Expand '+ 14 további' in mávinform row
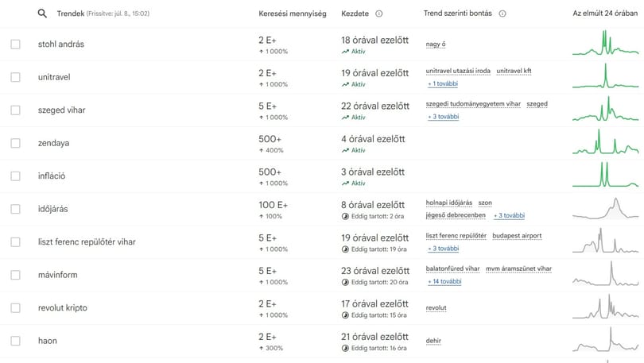Screen dimensions: 644x363 (x=444, y=281)
